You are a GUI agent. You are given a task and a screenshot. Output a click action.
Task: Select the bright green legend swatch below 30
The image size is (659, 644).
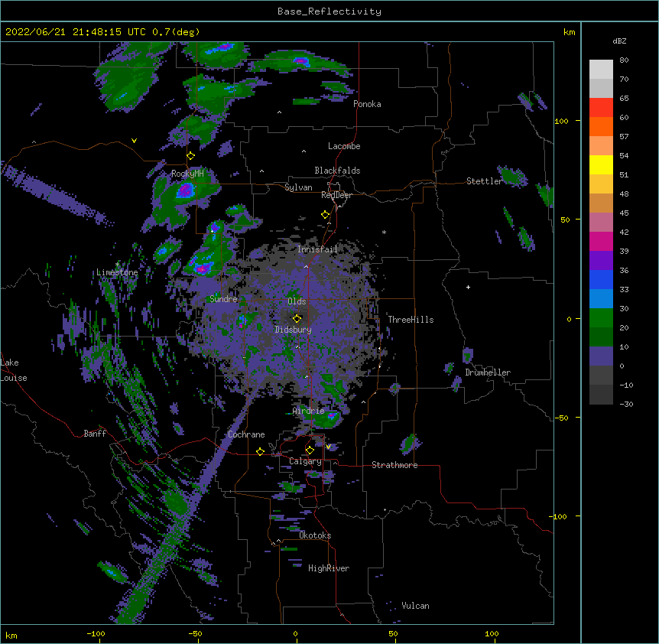[x=601, y=318]
